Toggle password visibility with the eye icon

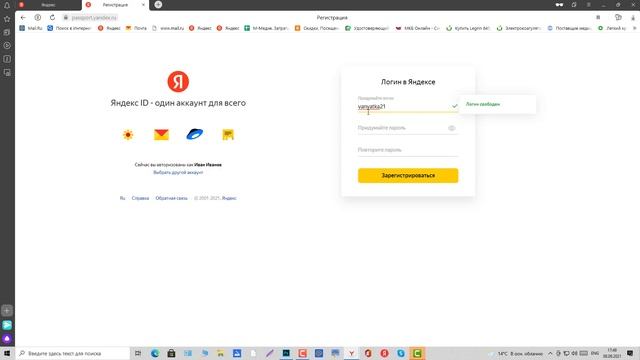[452, 128]
